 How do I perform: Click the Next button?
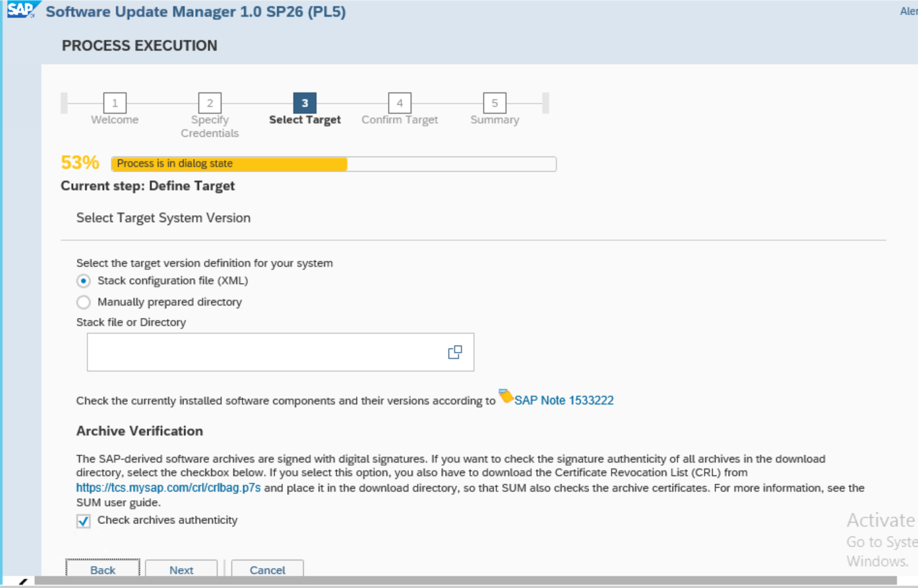(x=182, y=569)
